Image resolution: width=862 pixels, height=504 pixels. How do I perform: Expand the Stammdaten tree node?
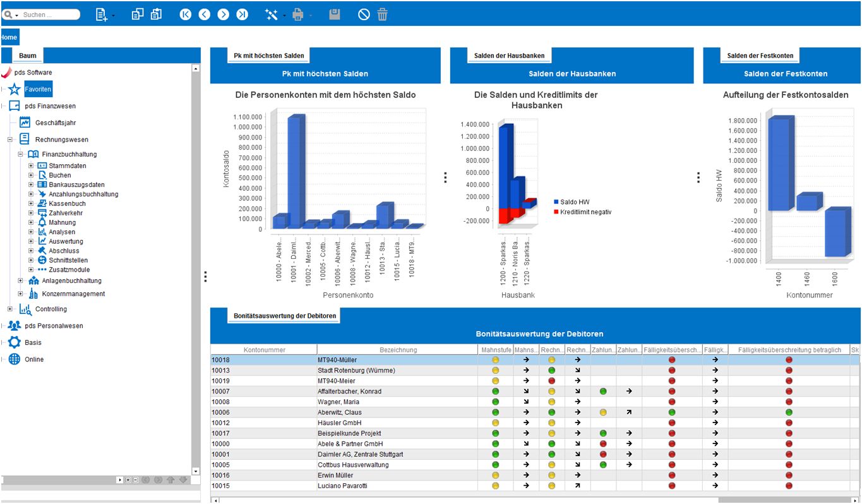point(31,166)
